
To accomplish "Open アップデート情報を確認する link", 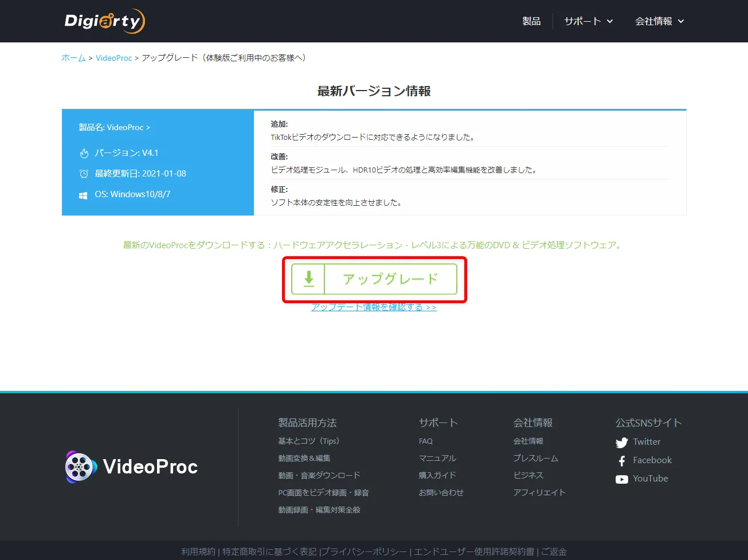I will (374, 307).
